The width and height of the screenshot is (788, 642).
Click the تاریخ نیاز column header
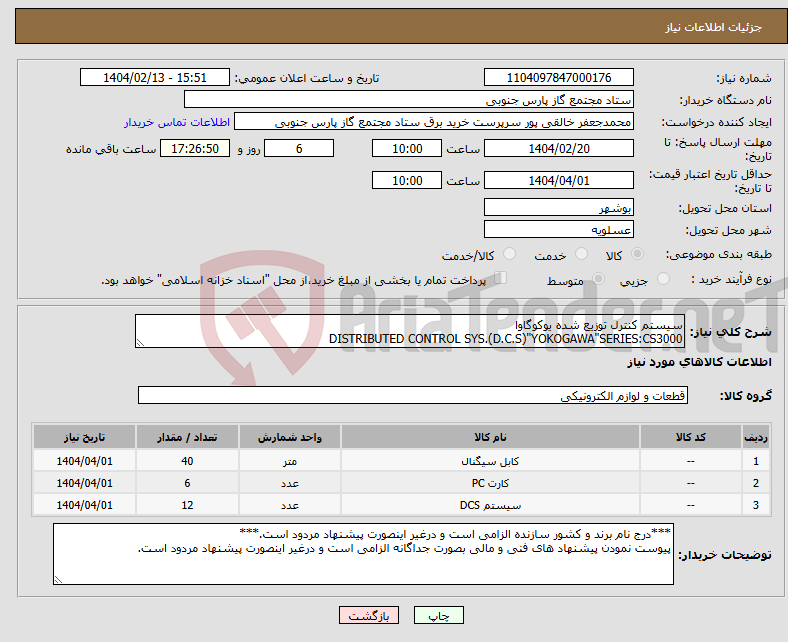84,437
